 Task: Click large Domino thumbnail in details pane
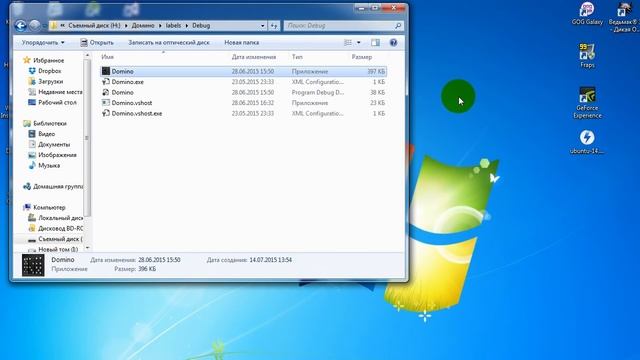(x=33, y=265)
